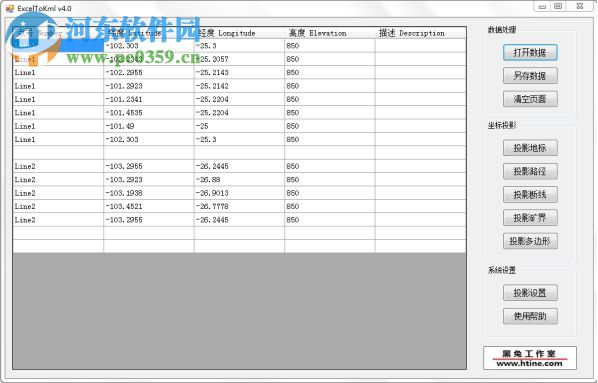This screenshot has height=383, width=598.
Task: Select longitude cell -26.7778
Action: click(239, 206)
